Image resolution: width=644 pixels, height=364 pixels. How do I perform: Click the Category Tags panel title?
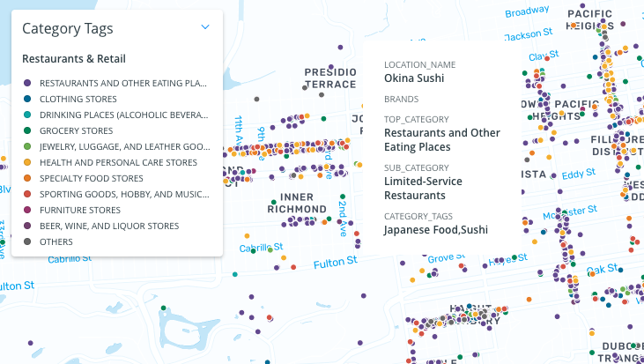click(67, 28)
